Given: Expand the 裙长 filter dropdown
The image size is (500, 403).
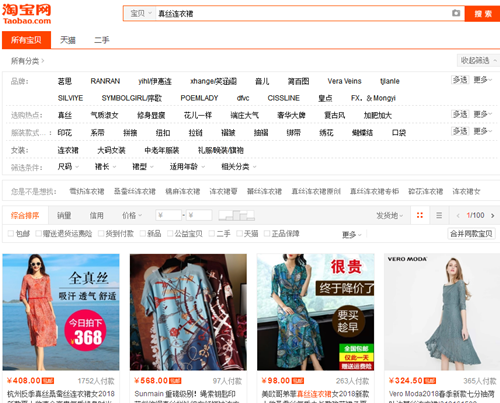Looking at the screenshot, I should pyautogui.click(x=105, y=167).
